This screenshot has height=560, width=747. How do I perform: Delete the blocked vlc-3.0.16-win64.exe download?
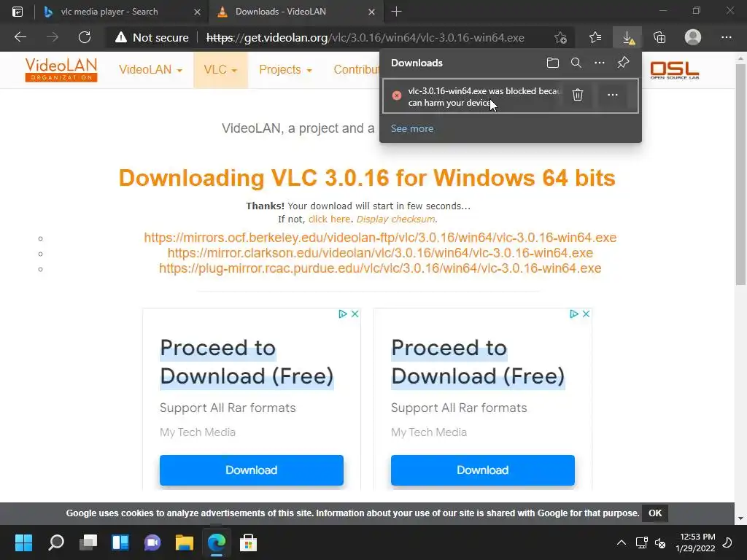click(578, 95)
